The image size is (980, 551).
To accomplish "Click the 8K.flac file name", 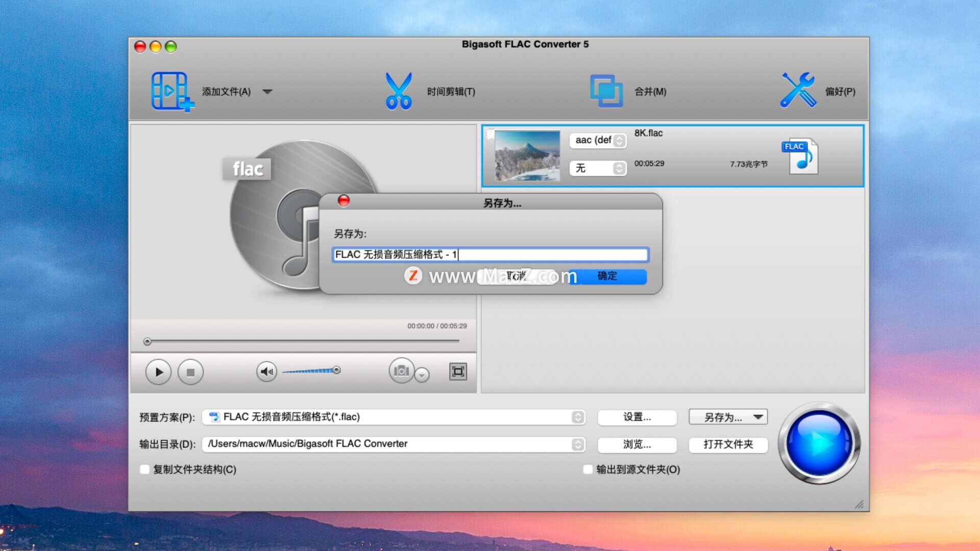I will click(648, 133).
